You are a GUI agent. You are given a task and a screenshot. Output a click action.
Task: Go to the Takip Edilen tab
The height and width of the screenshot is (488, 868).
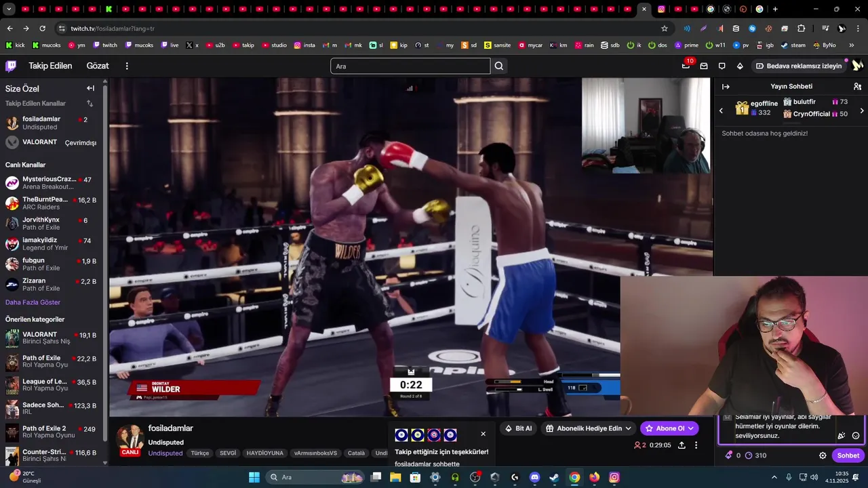(x=50, y=66)
